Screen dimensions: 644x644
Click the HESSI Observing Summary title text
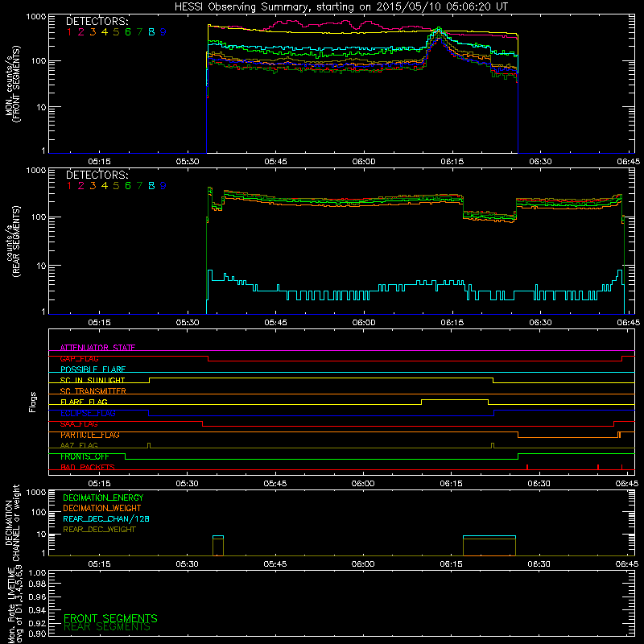[341, 7]
